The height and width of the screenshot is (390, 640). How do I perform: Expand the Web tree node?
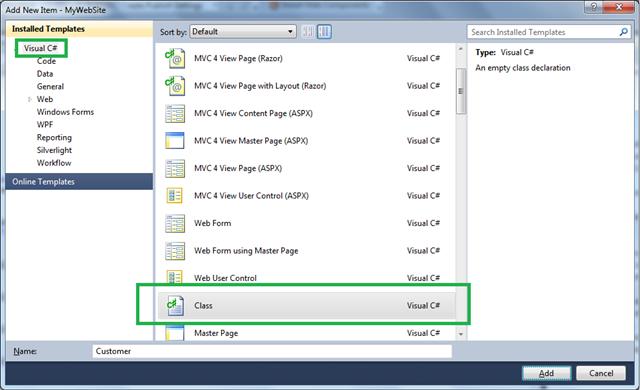point(29,99)
